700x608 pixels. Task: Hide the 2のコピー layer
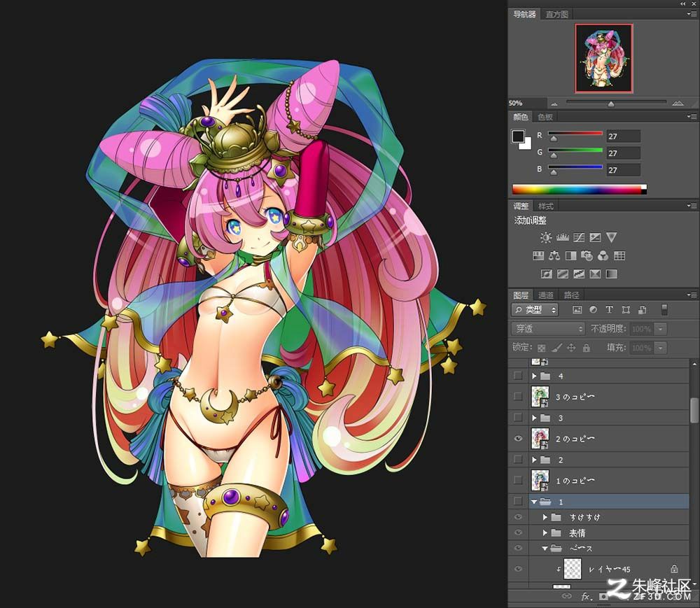[x=518, y=439]
